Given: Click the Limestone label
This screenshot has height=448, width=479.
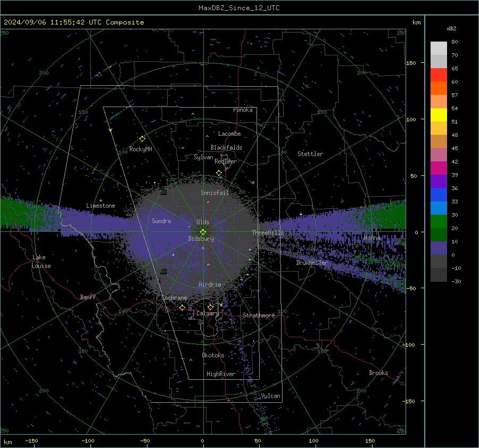Looking at the screenshot, I should (101, 206).
